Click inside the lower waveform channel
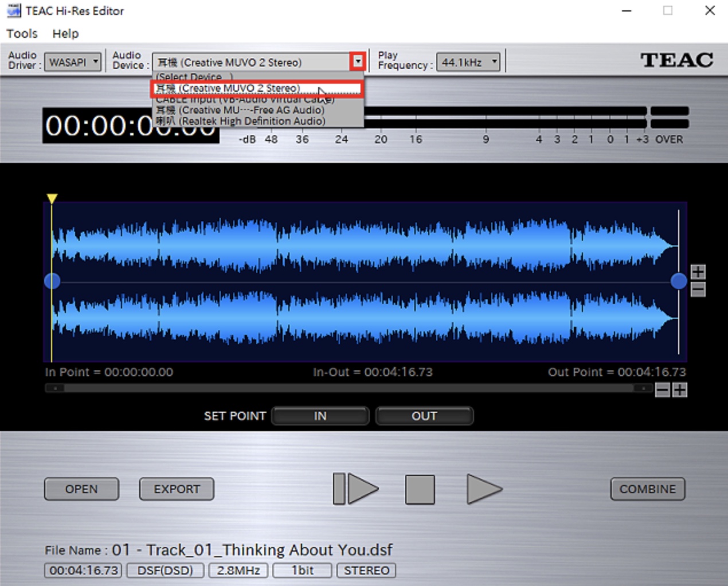Viewport: 728px width, 586px height. (365, 317)
